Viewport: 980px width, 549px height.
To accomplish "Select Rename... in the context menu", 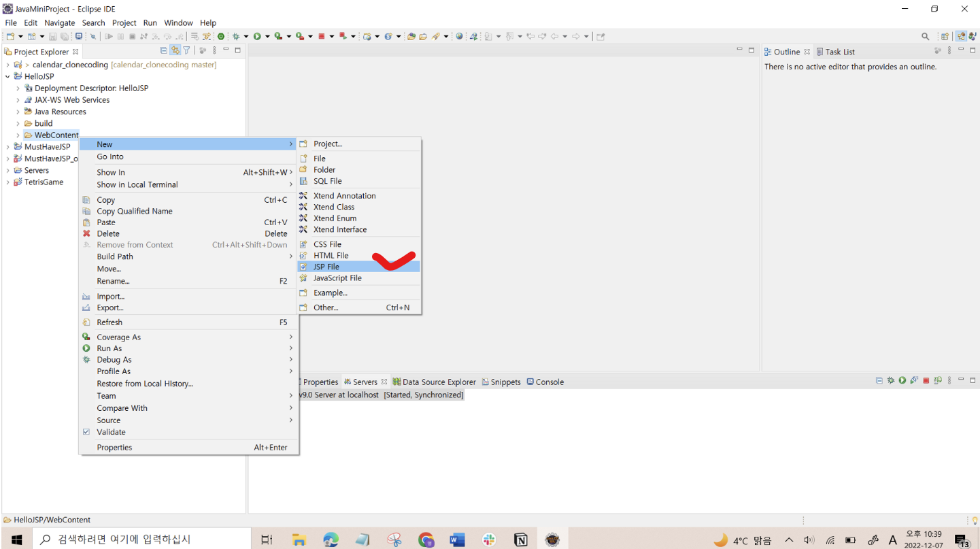I will tap(188, 281).
